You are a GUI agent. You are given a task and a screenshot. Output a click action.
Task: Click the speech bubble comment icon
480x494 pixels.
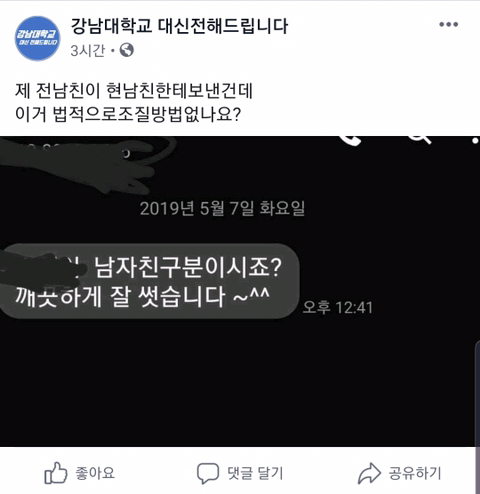coord(208,473)
